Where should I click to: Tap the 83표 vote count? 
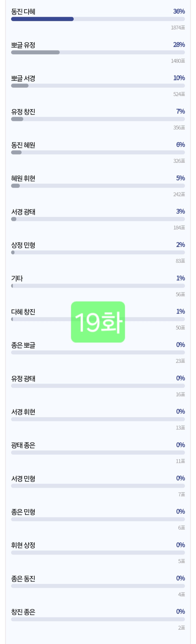(x=180, y=261)
